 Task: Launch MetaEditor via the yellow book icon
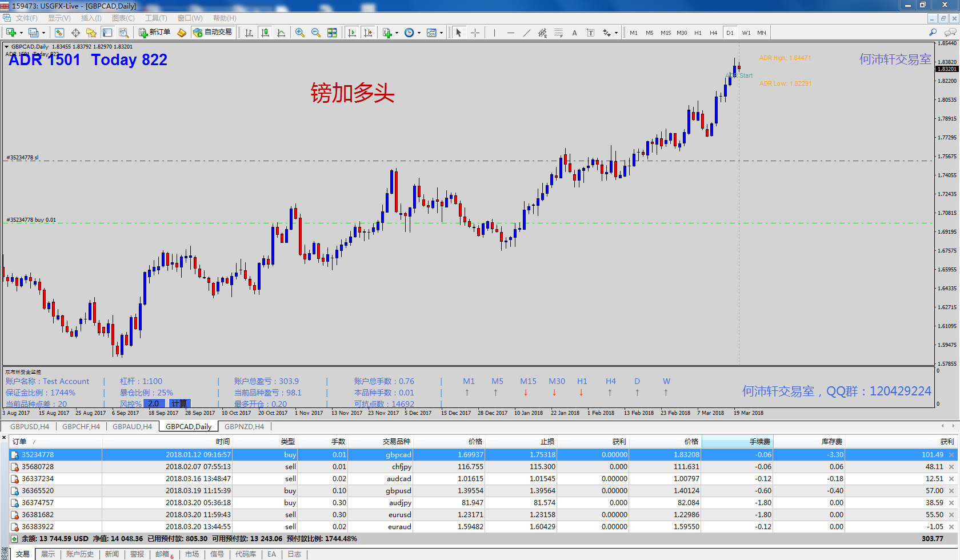coord(182,33)
